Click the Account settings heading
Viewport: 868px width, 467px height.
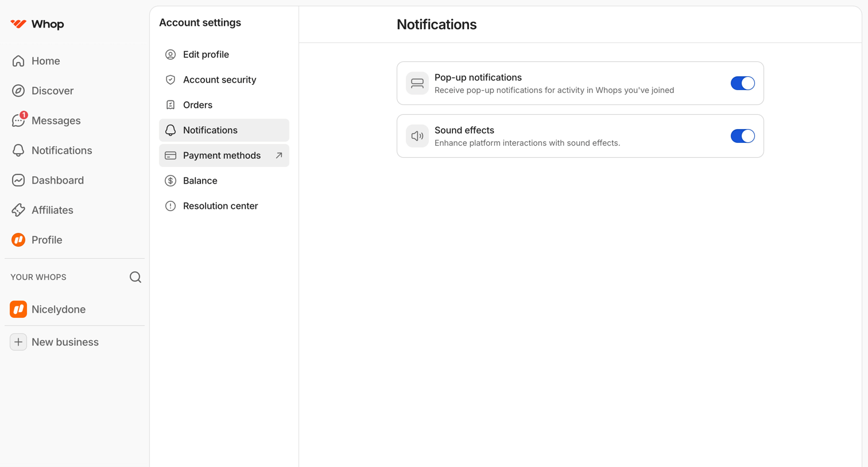pos(200,22)
